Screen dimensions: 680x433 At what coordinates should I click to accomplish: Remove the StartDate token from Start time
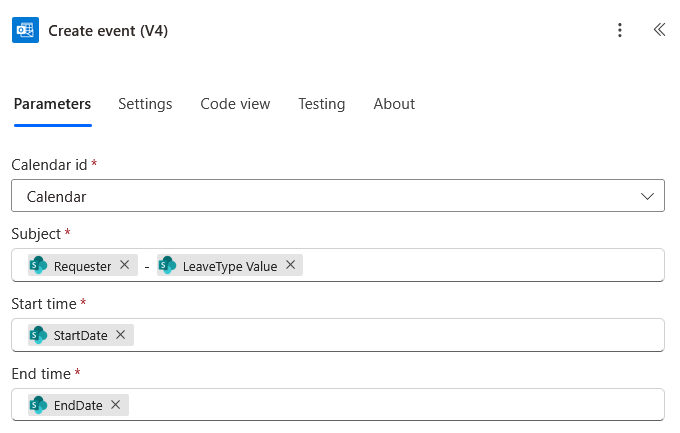tap(121, 335)
